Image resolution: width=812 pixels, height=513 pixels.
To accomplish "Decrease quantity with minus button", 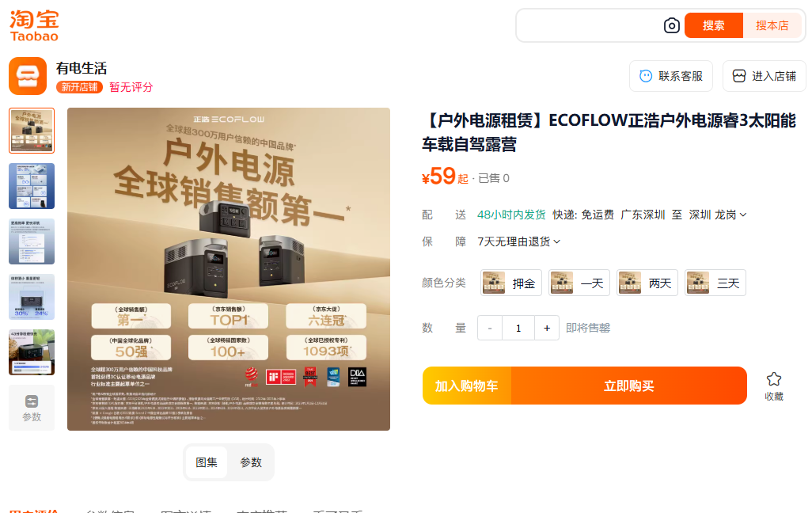I will click(489, 328).
